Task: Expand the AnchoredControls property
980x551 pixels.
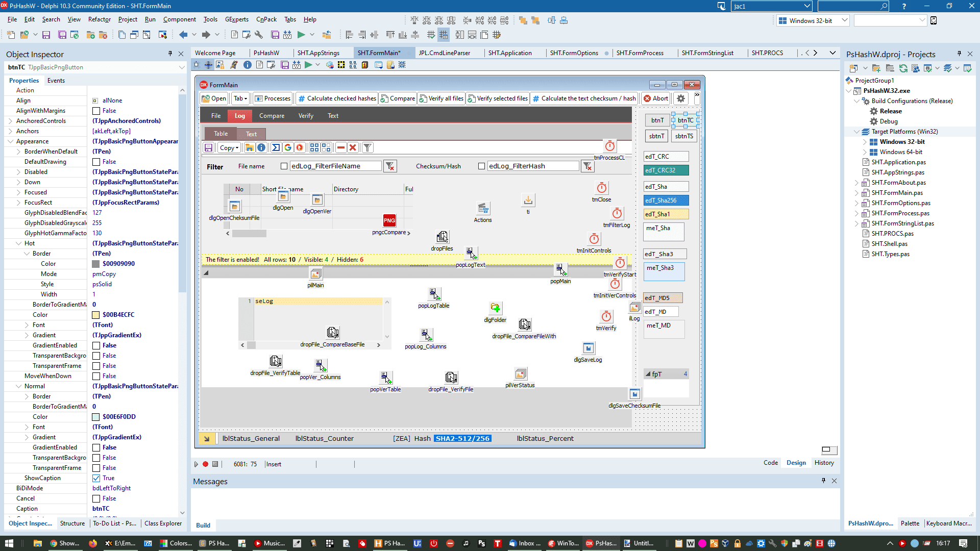Action: point(11,121)
